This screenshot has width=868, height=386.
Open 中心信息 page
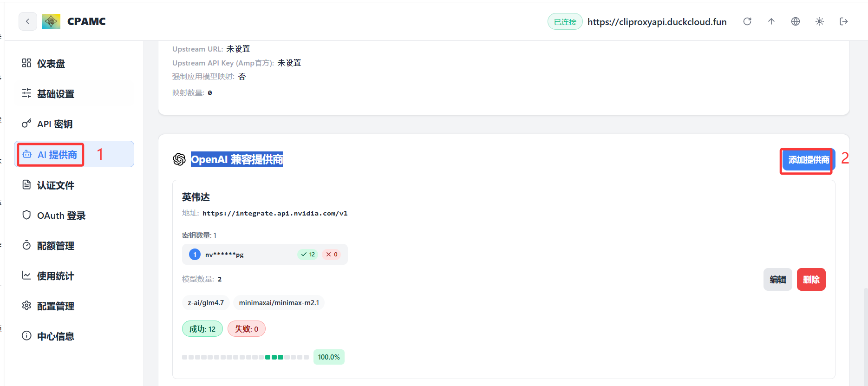coord(74,336)
